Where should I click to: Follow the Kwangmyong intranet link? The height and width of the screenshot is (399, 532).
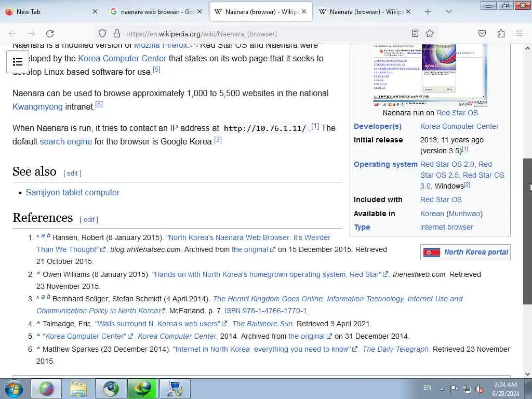pos(37,107)
